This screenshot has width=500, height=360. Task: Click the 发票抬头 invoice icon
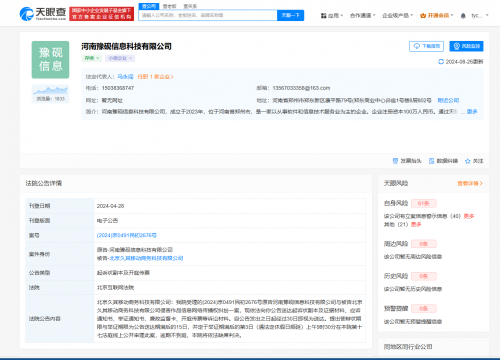point(395,161)
